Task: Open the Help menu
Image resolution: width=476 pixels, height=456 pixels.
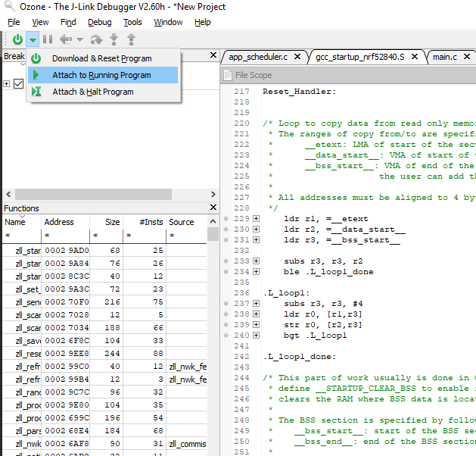Action: point(203,22)
